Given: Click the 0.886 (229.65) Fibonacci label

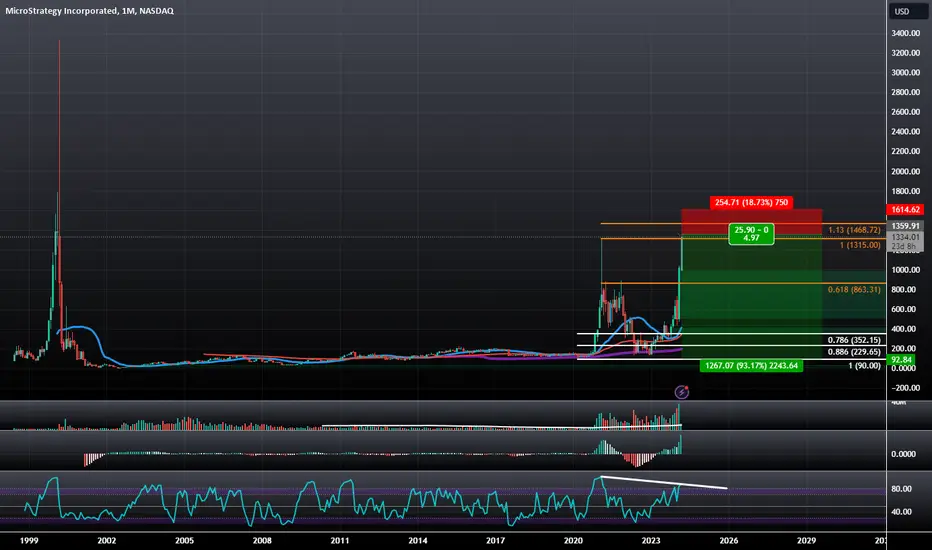Looking at the screenshot, I should coord(854,352).
